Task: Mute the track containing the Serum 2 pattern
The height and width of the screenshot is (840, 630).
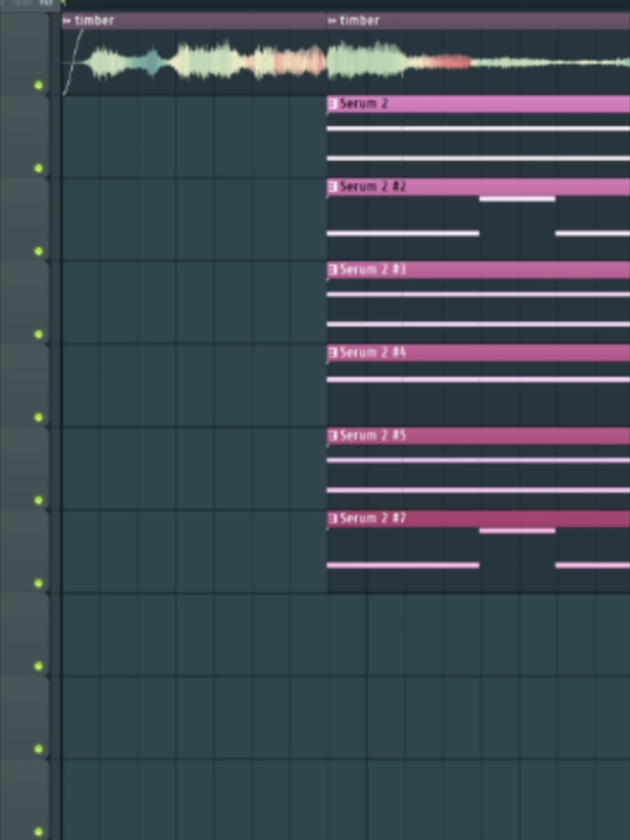Action: (39, 168)
